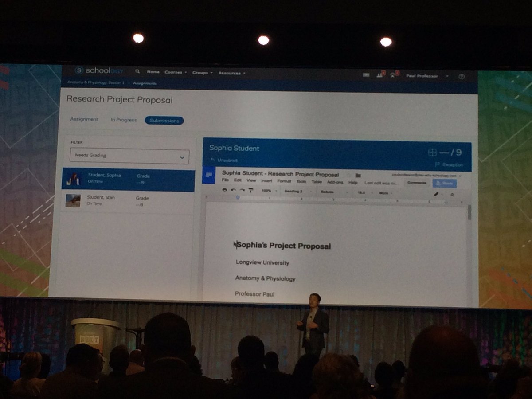The image size is (532, 399).
Task: Click Stan's profile thumbnail
Action: click(73, 200)
